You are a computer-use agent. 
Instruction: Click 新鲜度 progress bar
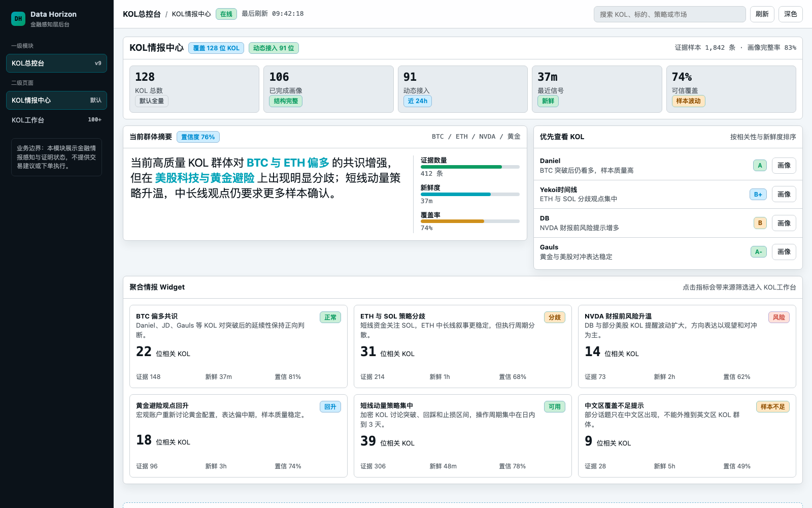coord(470,194)
